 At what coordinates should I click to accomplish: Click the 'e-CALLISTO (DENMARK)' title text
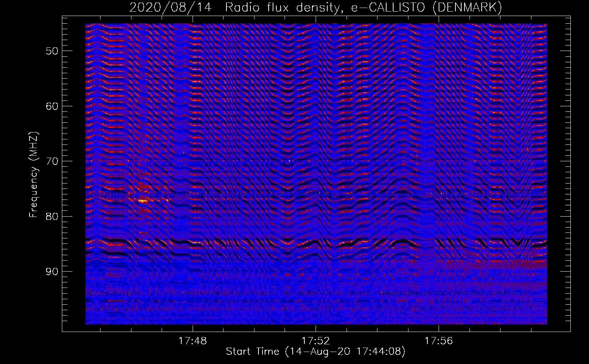click(427, 7)
